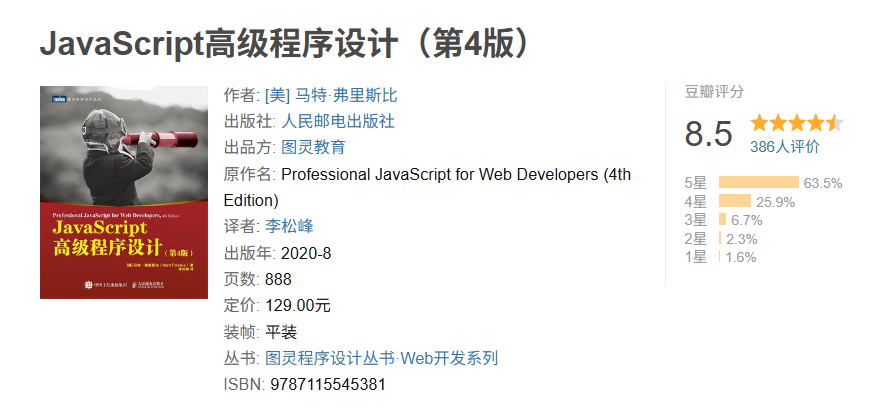
Task: Open series link 图灵程序设计丛书·Web开发系列
Action: [x=381, y=358]
